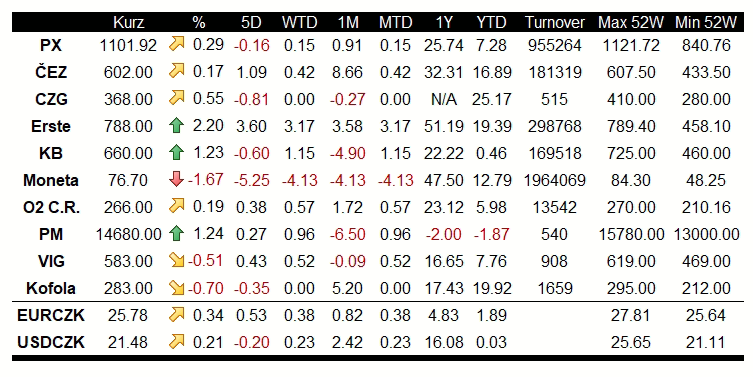The image size is (753, 377).
Task: Click USDCZK 1Y value 16.08
Action: (x=444, y=342)
